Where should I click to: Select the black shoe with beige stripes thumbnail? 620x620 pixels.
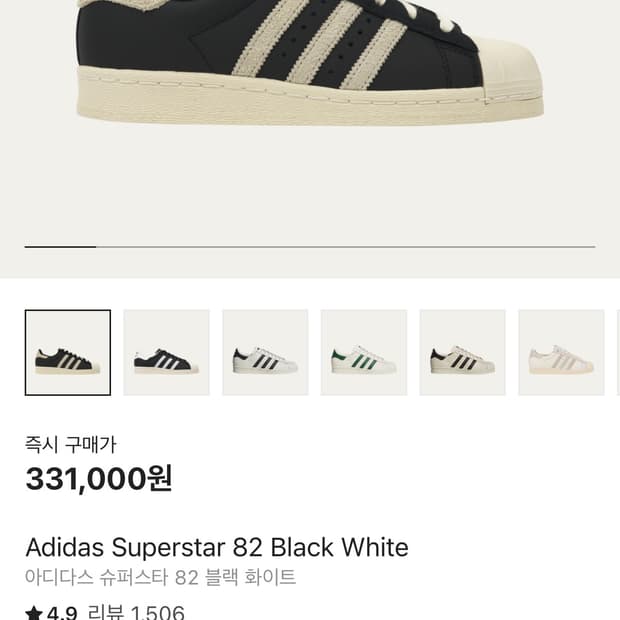pos(68,353)
